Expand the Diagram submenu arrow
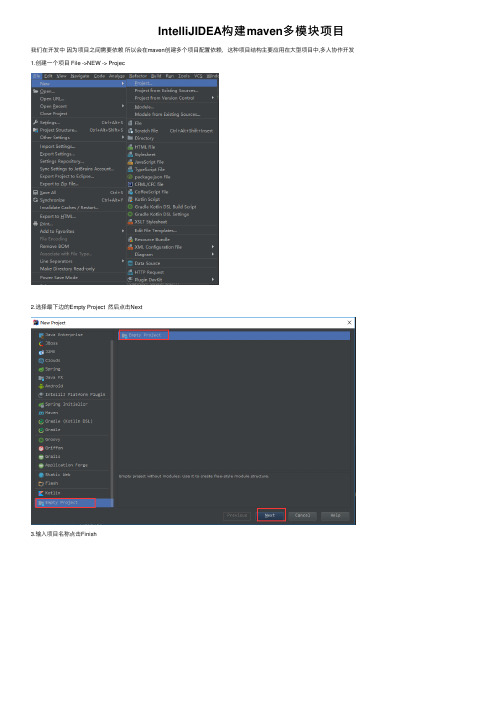Image resolution: width=504 pixels, height=713 pixels. pos(212,254)
